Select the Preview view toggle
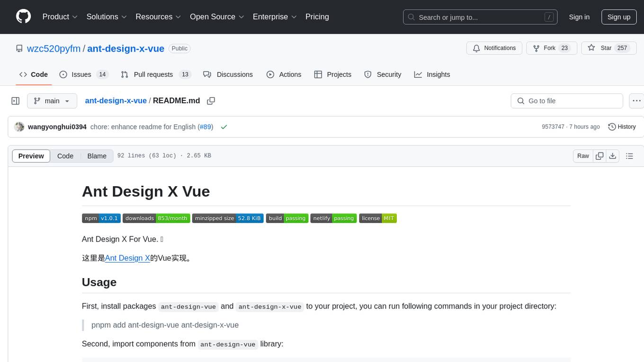This screenshot has width=644, height=362. point(31,156)
